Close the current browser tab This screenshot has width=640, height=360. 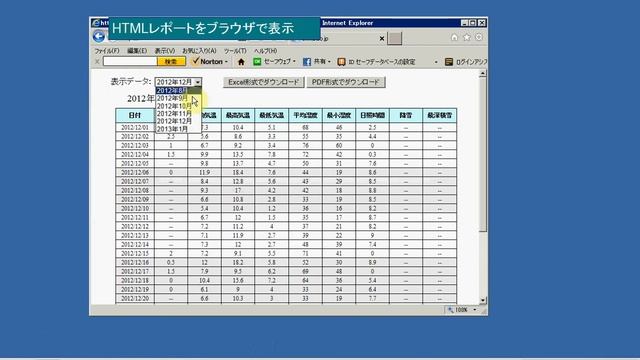tap(382, 38)
